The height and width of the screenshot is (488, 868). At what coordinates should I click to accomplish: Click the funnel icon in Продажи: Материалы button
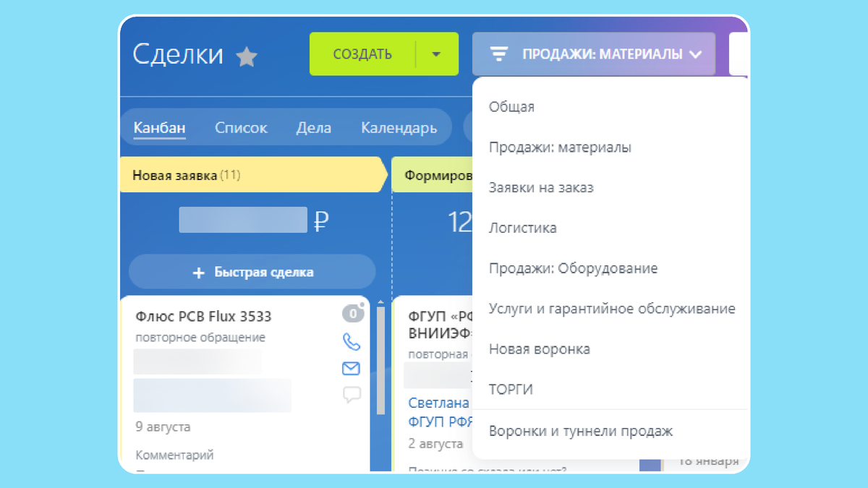[498, 54]
